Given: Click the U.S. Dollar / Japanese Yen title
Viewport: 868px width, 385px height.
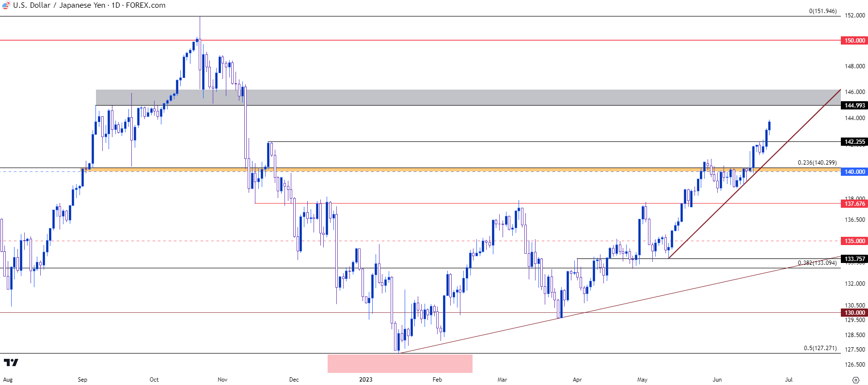Looking at the screenshot, I should click(x=59, y=5).
